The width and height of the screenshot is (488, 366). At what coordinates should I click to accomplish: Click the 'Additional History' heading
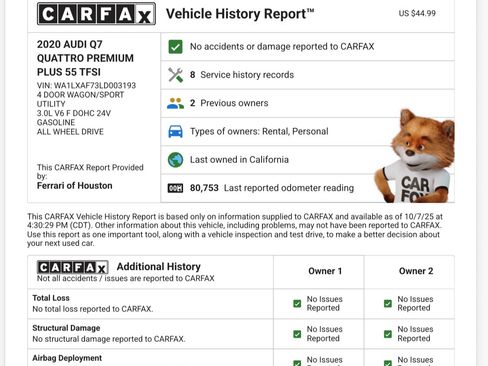[159, 266]
